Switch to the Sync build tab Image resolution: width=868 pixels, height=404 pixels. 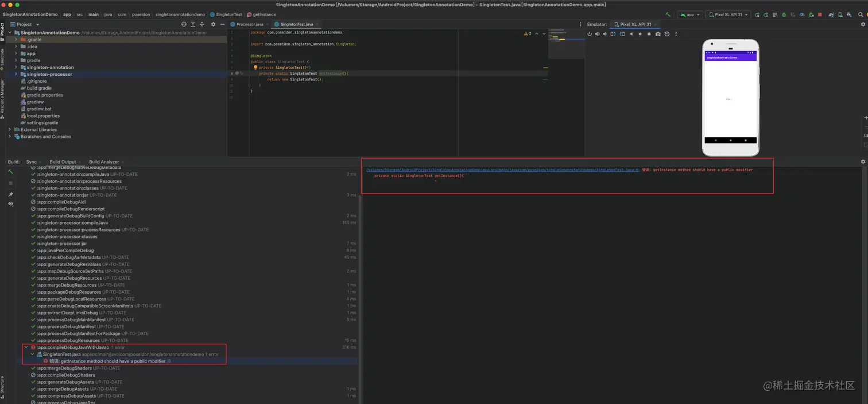click(x=31, y=162)
